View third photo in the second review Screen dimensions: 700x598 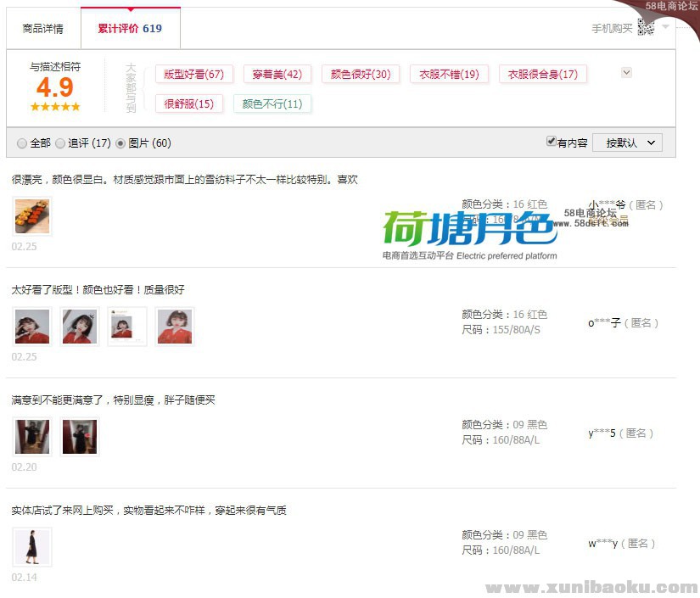(127, 327)
